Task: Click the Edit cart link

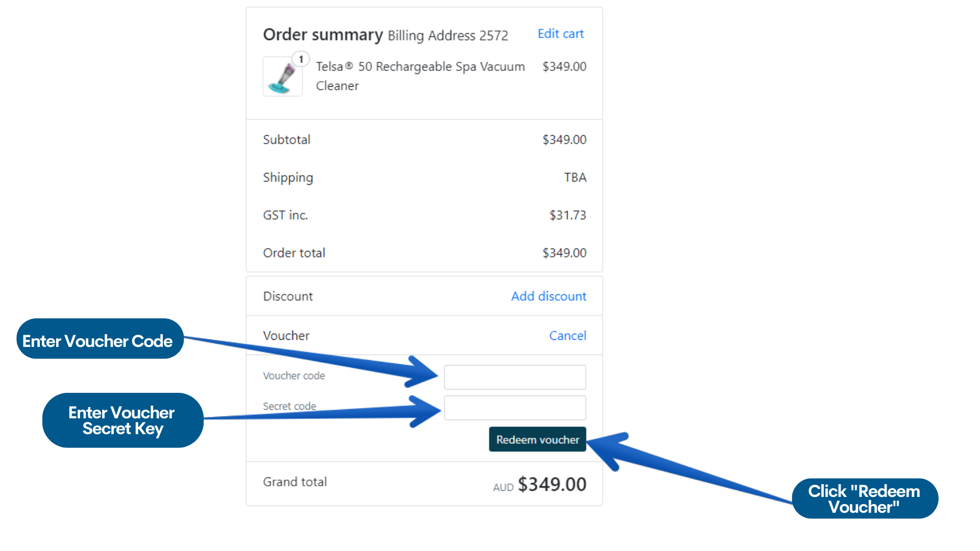Action: tap(560, 34)
